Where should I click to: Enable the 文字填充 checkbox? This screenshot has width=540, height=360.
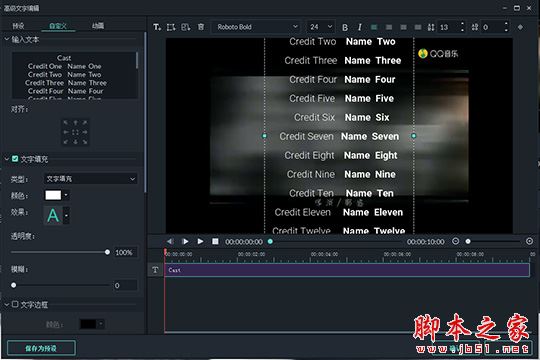click(15, 159)
